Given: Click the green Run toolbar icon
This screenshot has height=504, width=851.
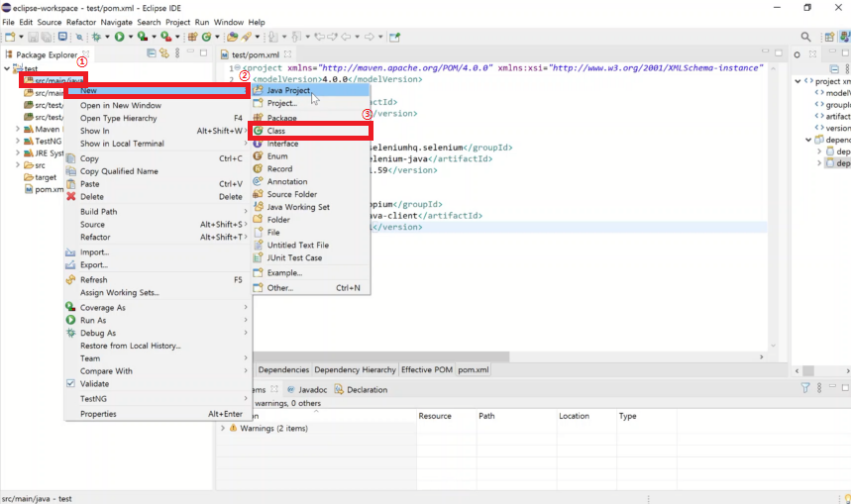Looking at the screenshot, I should [x=120, y=37].
